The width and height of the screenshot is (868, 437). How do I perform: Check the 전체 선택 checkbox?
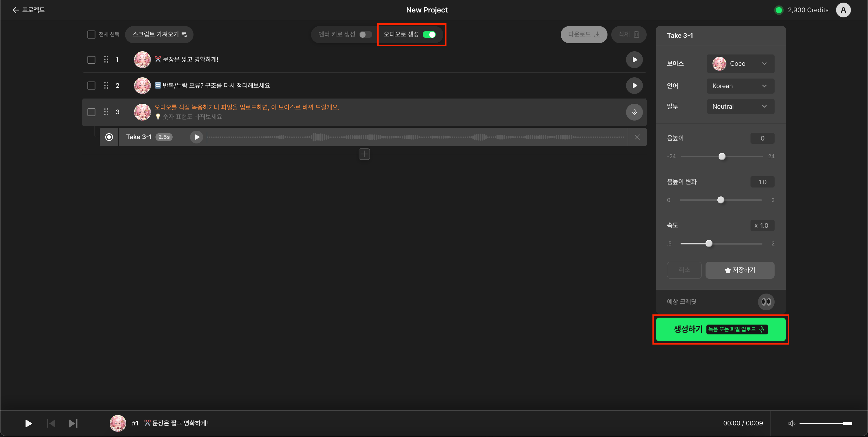[x=91, y=34]
